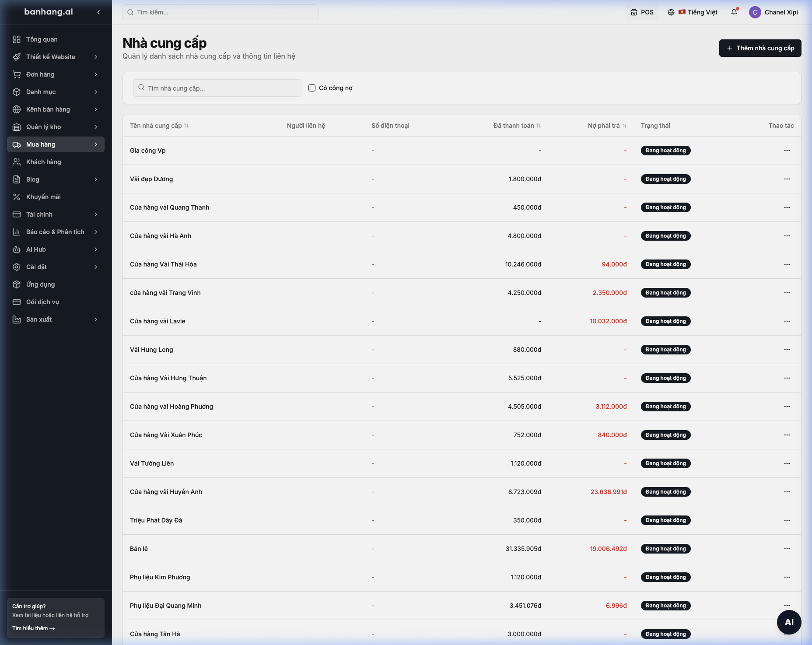
Task: Click Thêm nhà cung cấp button
Action: [760, 48]
